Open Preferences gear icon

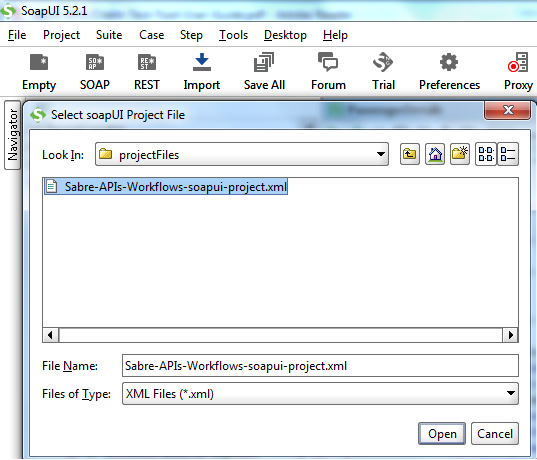(449, 62)
